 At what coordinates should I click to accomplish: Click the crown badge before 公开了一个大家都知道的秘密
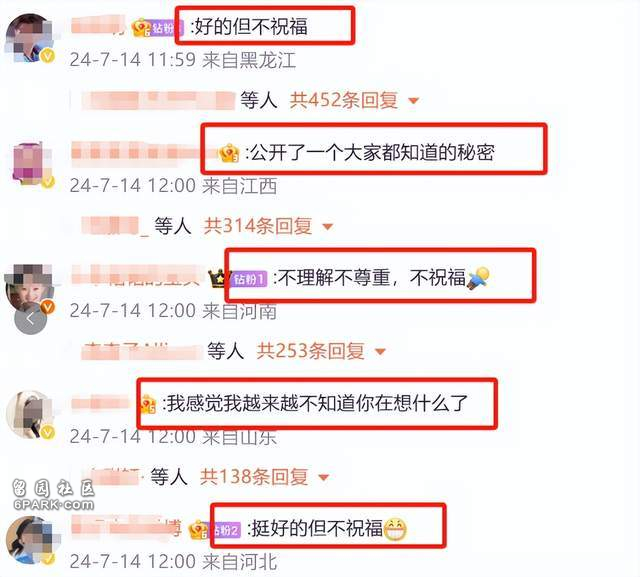229,153
